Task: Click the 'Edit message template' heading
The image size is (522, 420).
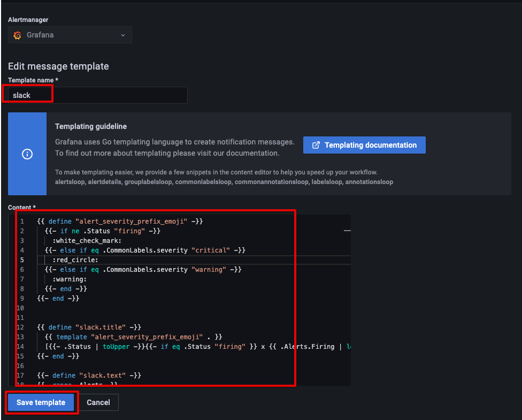Action: [x=58, y=66]
